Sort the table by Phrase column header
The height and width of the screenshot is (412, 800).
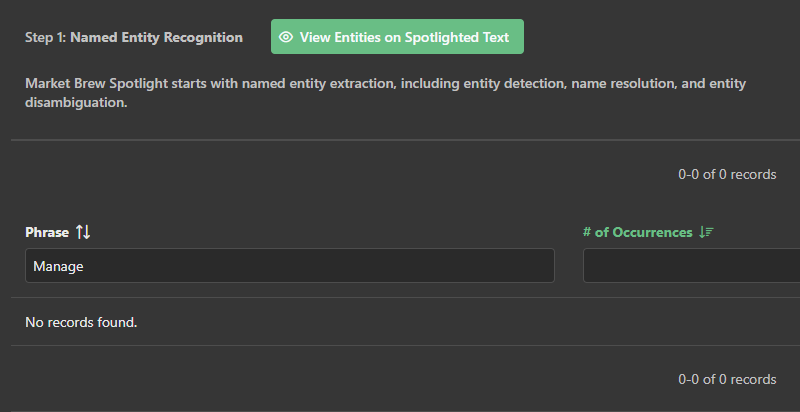pyautogui.click(x=47, y=232)
